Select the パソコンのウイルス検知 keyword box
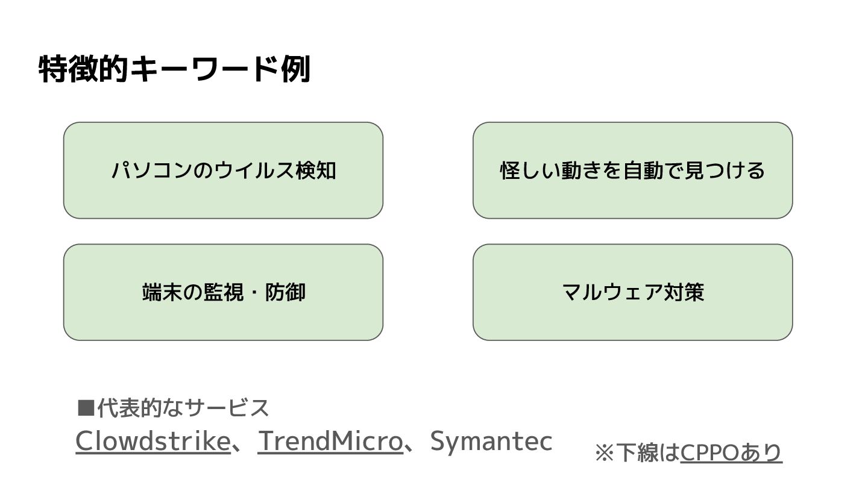The image size is (868, 488). coord(223,170)
